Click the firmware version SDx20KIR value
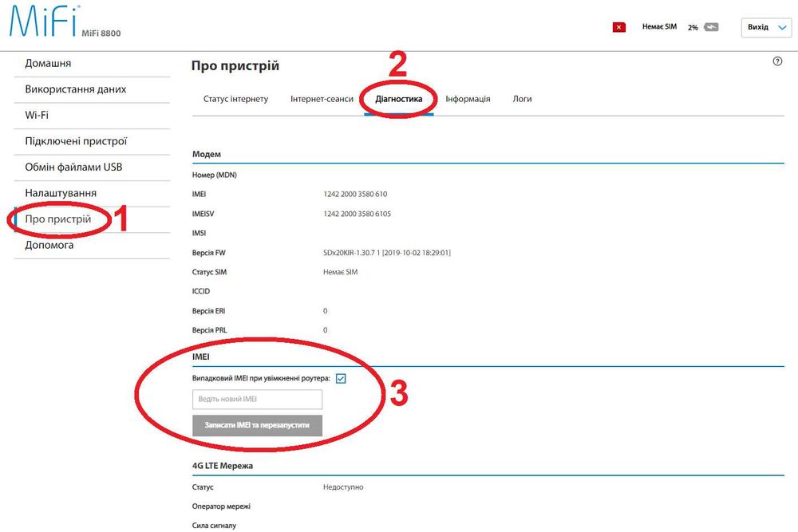The height and width of the screenshot is (532, 798). 387,252
